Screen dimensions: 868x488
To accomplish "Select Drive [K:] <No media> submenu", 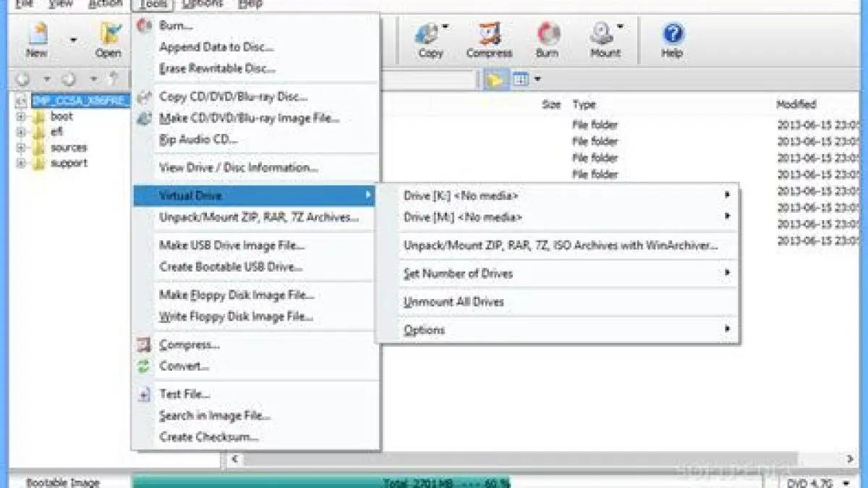I will (x=461, y=195).
